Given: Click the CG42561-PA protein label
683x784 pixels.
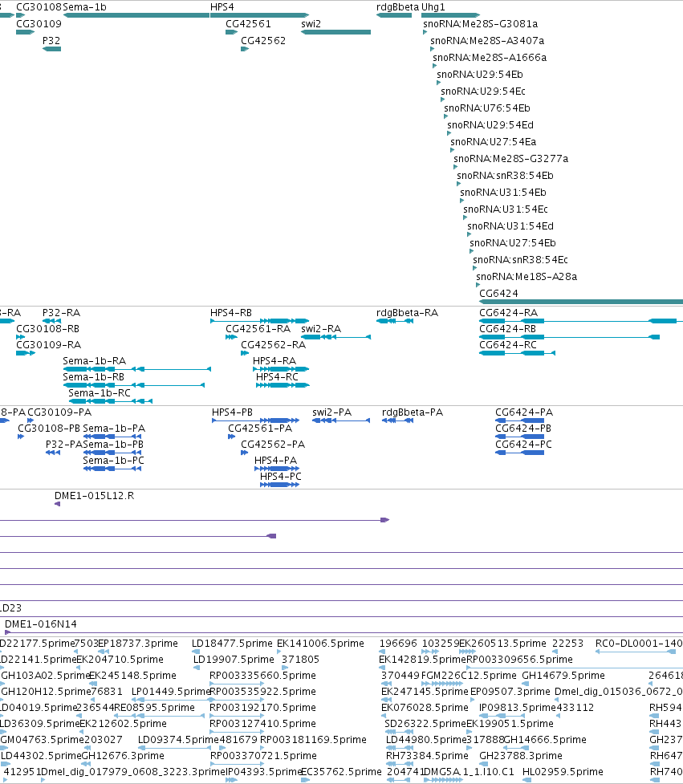Looking at the screenshot, I should pos(260,429).
